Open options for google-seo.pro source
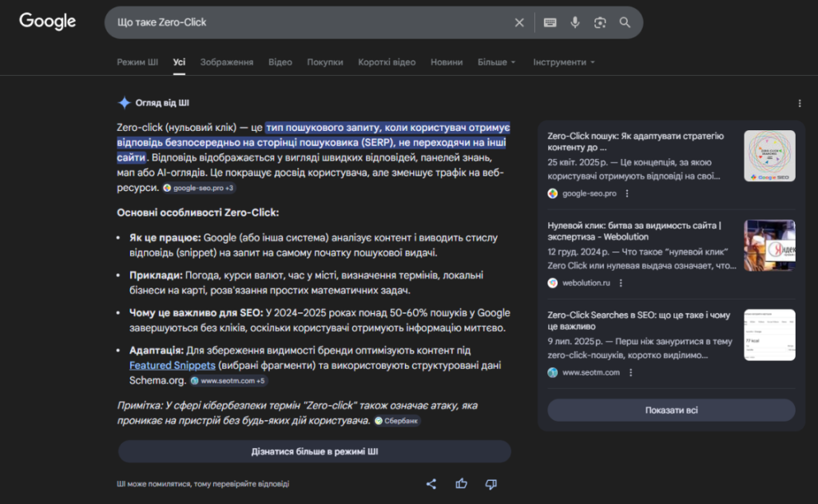 627,193
